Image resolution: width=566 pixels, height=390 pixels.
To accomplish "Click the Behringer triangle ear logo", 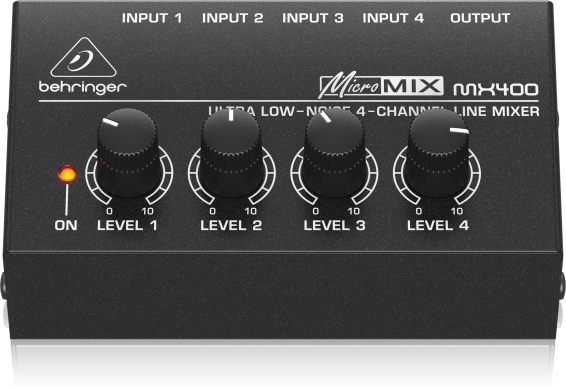I will click(x=84, y=57).
